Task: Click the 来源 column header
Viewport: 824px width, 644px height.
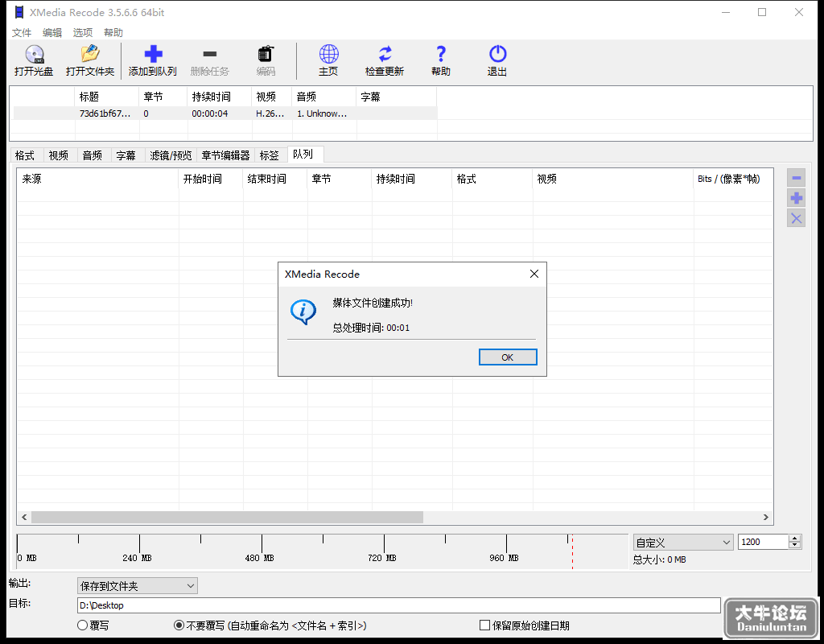Action: pyautogui.click(x=97, y=179)
